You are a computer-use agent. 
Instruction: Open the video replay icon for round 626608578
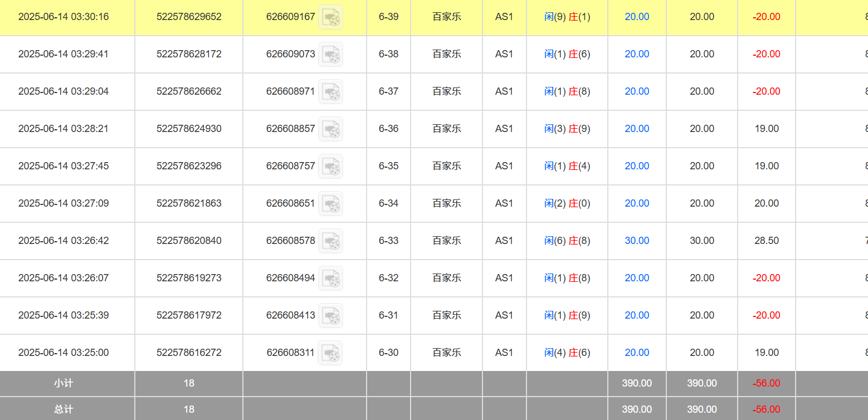tap(331, 241)
